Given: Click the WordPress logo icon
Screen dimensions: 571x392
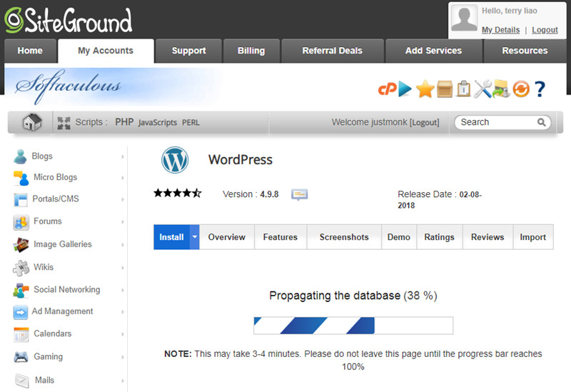Looking at the screenshot, I should click(175, 159).
